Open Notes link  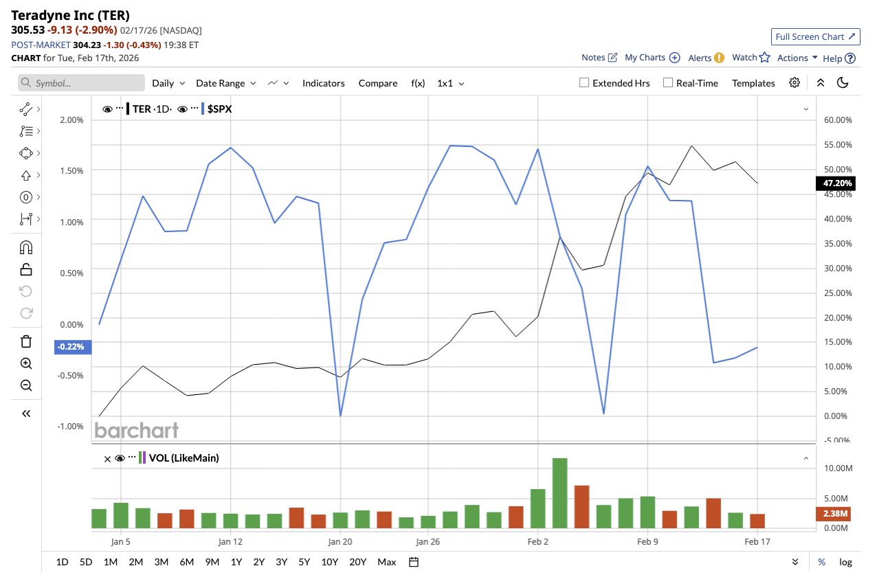click(x=599, y=58)
